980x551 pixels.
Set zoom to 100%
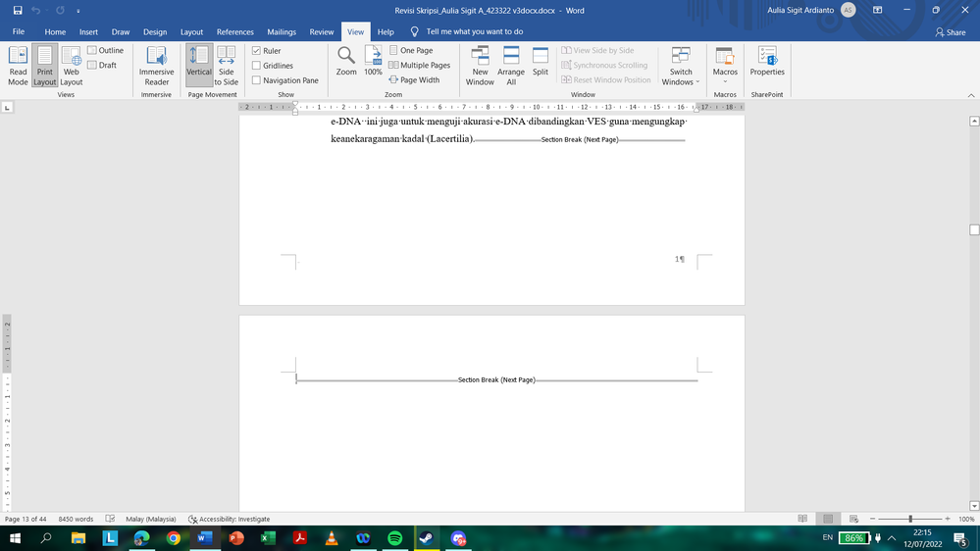pos(373,61)
